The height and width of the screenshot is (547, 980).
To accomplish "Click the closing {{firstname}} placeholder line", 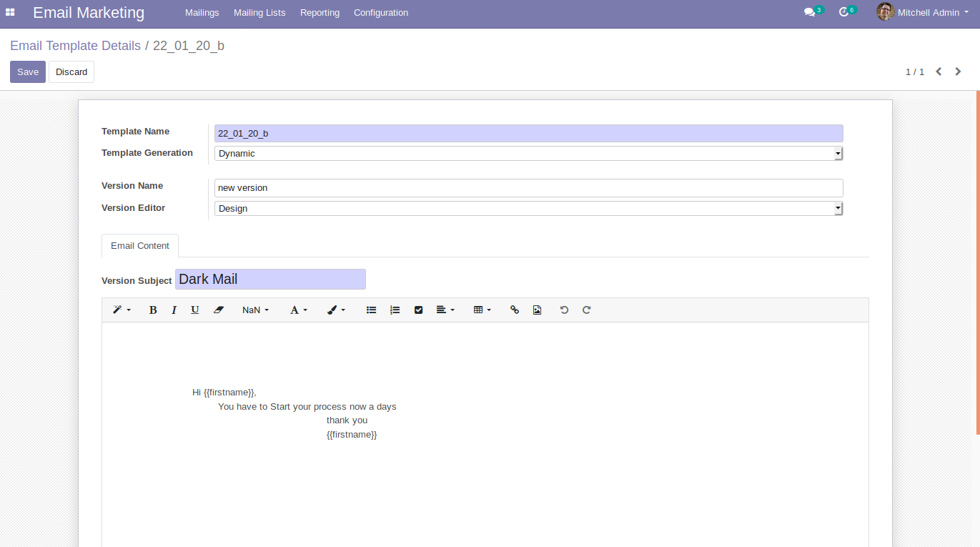I will 352,435.
